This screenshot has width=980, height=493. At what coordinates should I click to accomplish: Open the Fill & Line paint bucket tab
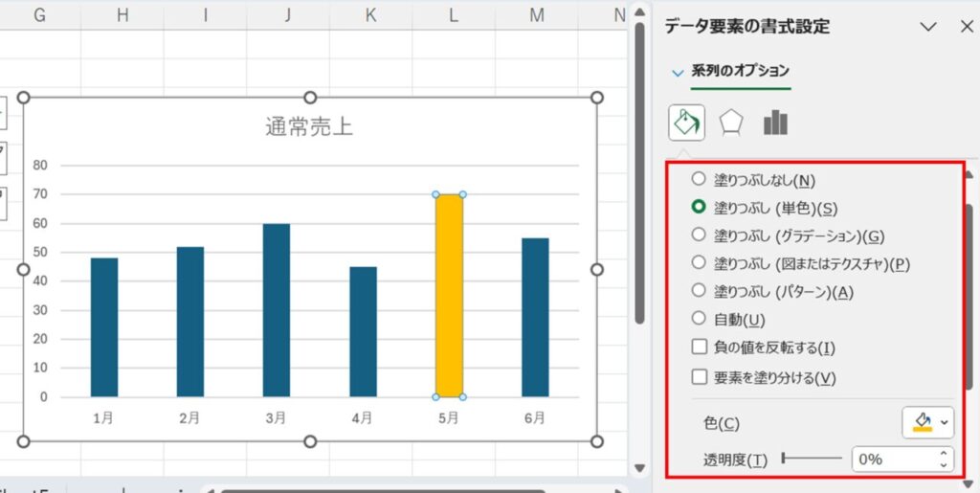pos(686,123)
